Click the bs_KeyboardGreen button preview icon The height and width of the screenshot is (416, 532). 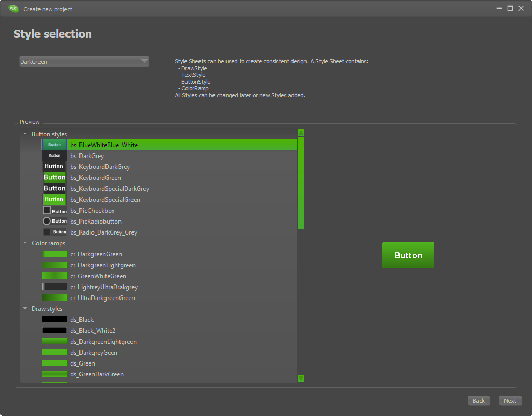click(54, 177)
